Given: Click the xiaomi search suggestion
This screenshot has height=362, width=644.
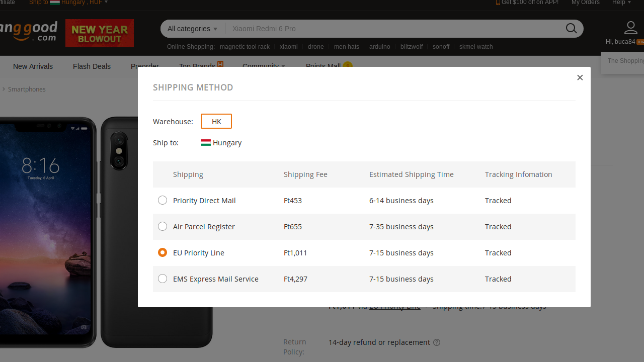Looking at the screenshot, I should (289, 47).
